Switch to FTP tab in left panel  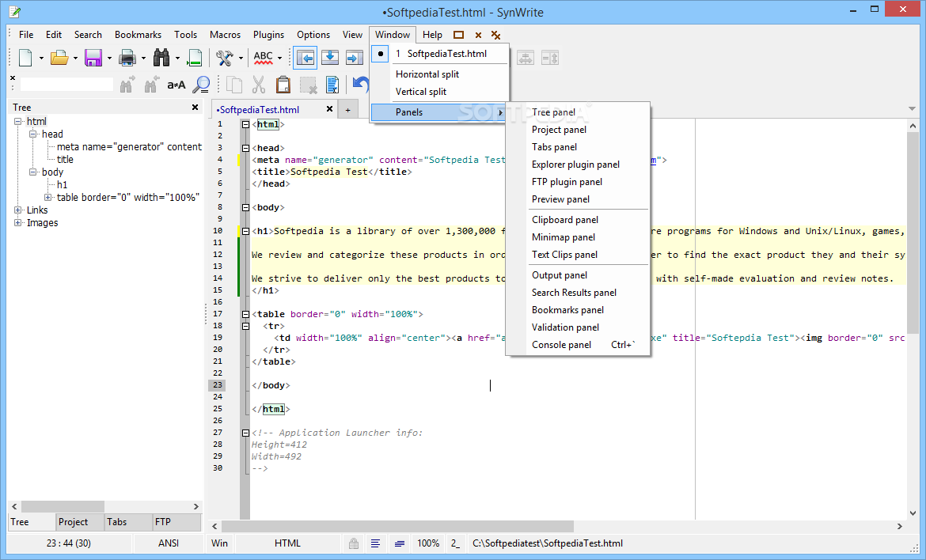pyautogui.click(x=176, y=522)
